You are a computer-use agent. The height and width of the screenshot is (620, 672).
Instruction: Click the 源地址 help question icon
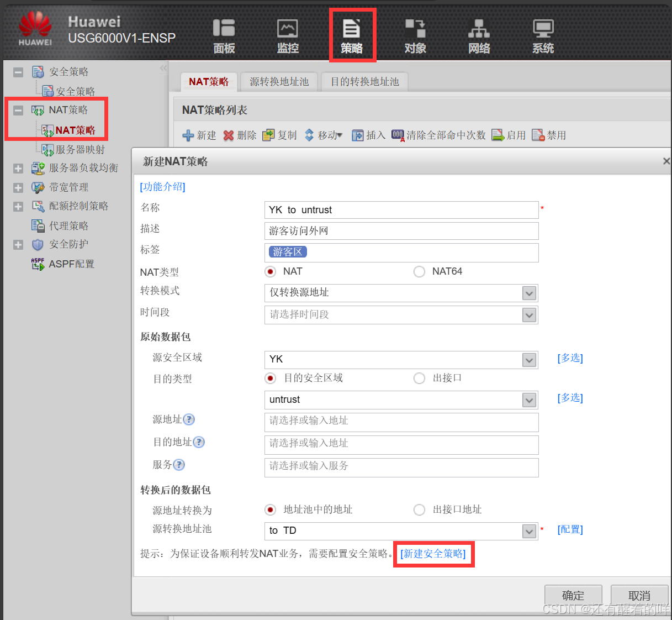pyautogui.click(x=189, y=419)
